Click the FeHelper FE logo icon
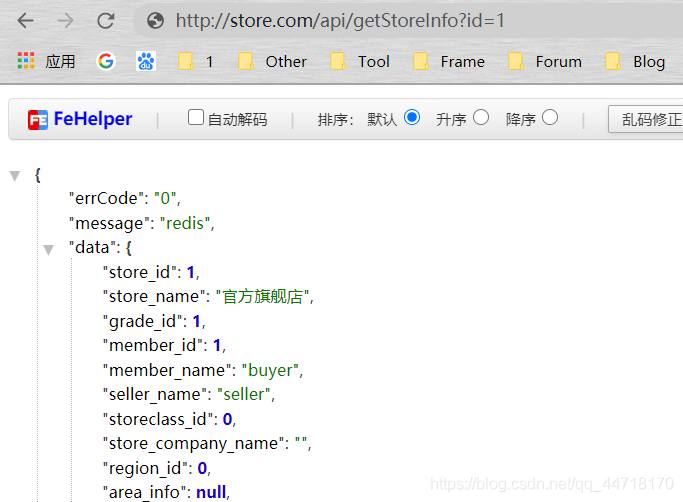 click(x=37, y=120)
